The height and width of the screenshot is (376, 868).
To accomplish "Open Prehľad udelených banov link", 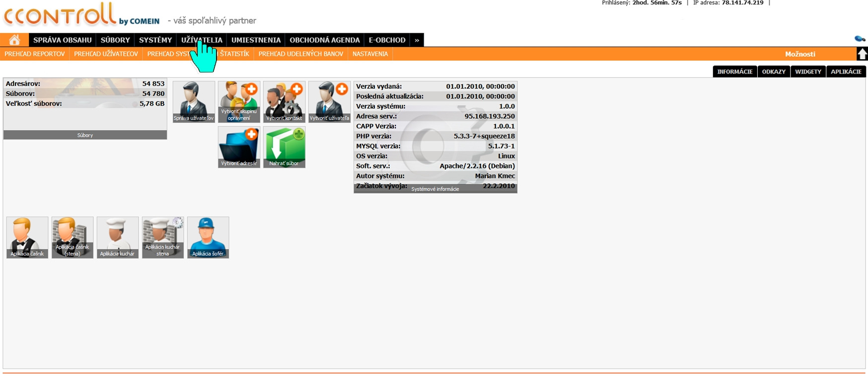I will (x=300, y=54).
